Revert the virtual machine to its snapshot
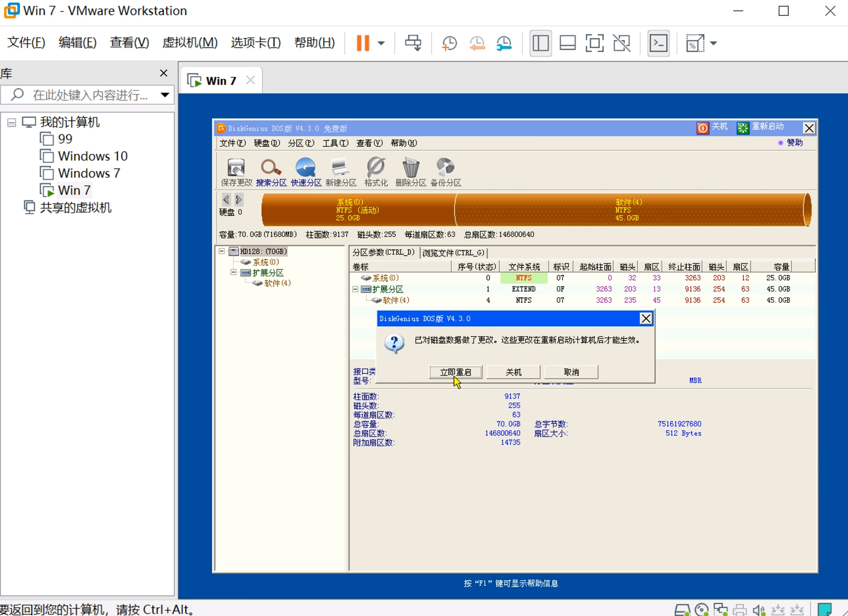This screenshot has width=848, height=616. tap(477, 43)
